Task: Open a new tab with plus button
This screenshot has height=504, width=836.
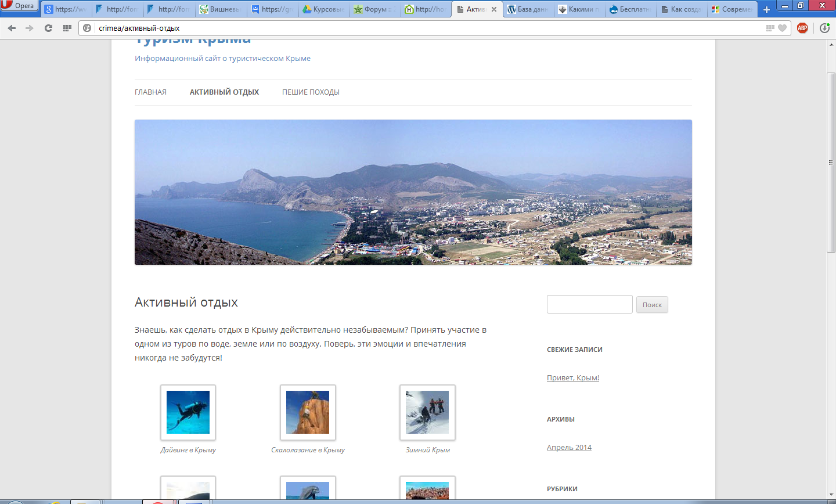Action: tap(766, 9)
